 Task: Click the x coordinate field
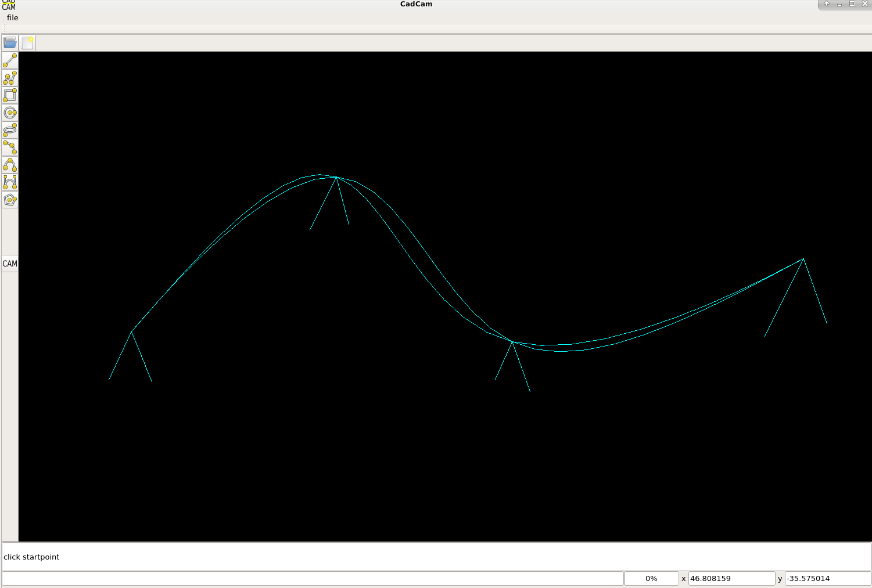(731, 578)
